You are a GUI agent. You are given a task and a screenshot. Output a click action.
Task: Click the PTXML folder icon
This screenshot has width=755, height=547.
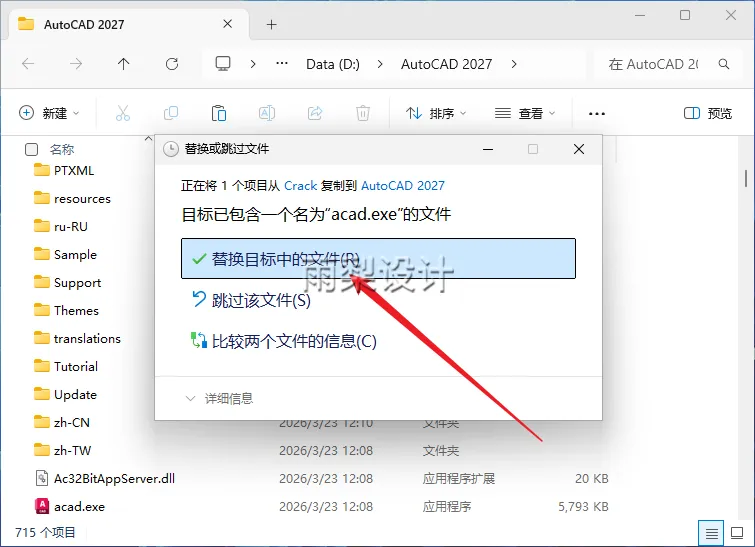point(42,170)
